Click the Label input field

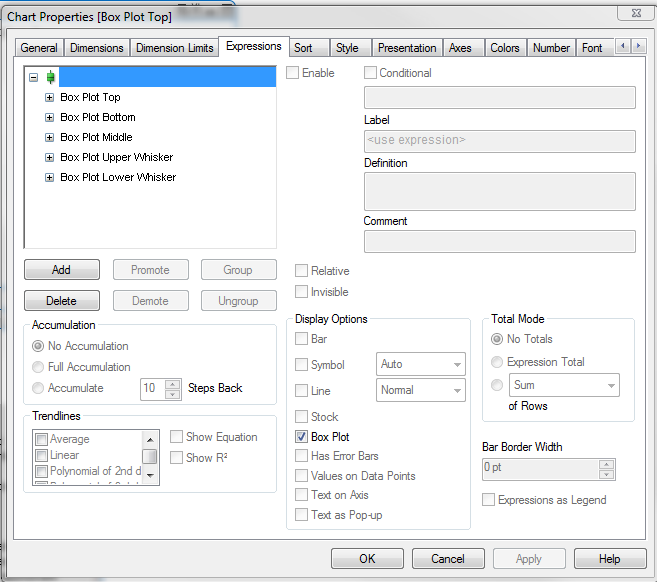click(500, 142)
